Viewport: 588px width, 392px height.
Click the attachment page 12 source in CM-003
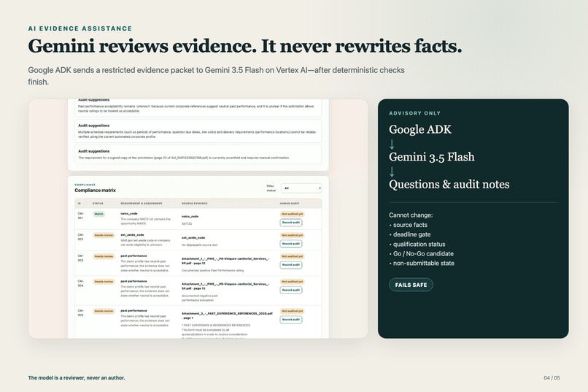click(225, 261)
